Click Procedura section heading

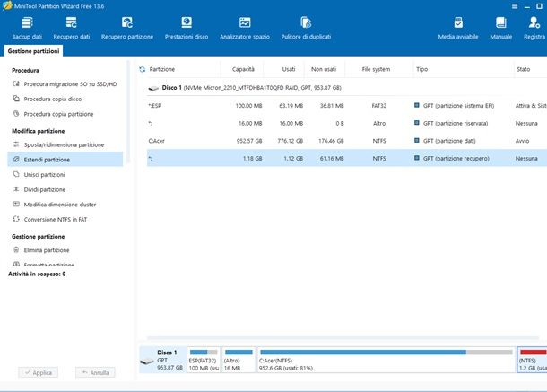(25, 71)
